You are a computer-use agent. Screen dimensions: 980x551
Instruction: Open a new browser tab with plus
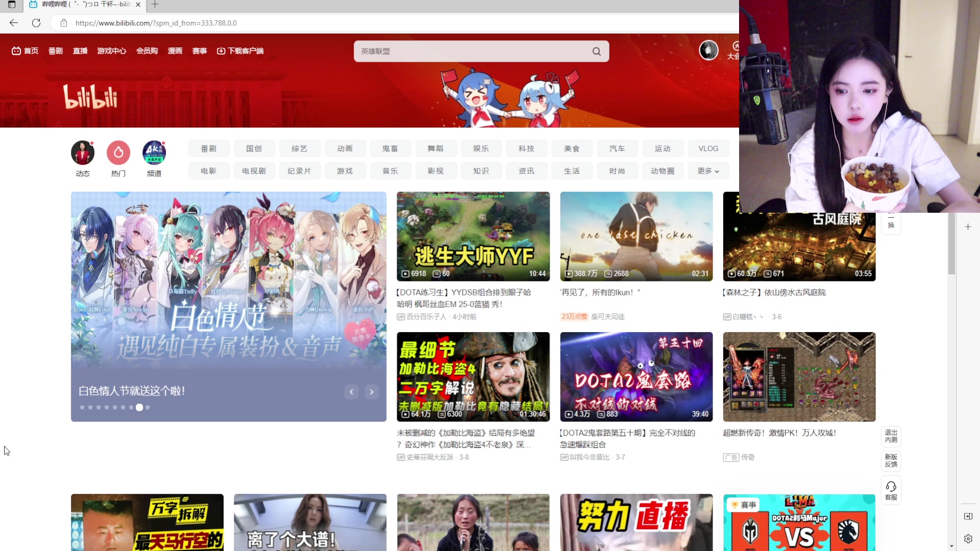coord(155,5)
